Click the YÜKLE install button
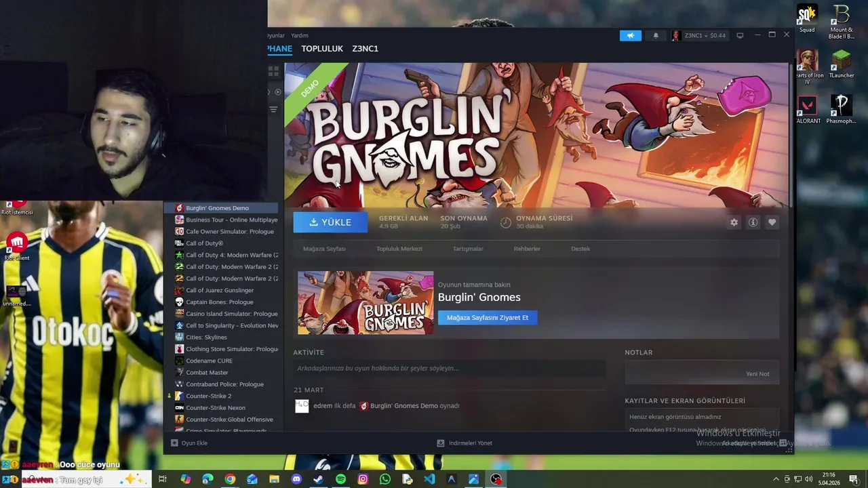 [x=330, y=222]
